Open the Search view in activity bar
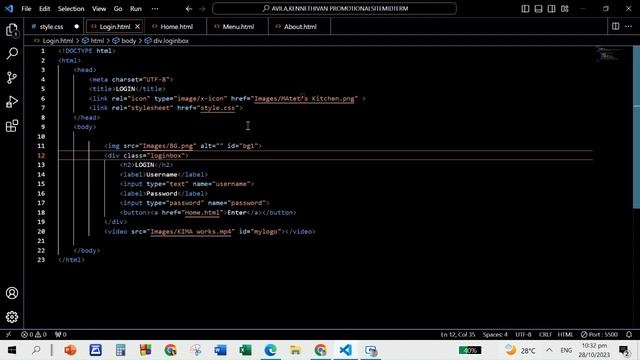 (x=12, y=53)
